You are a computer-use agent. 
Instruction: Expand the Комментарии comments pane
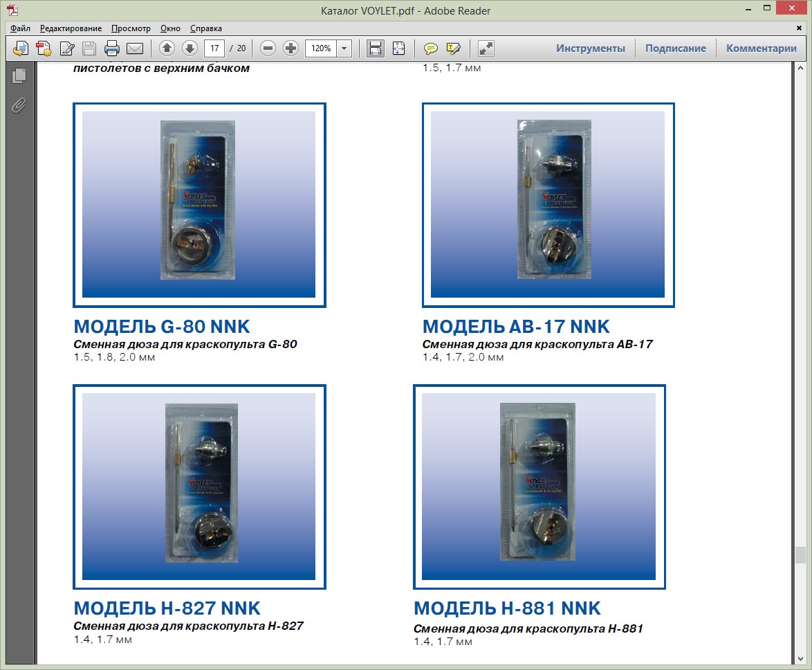point(761,48)
